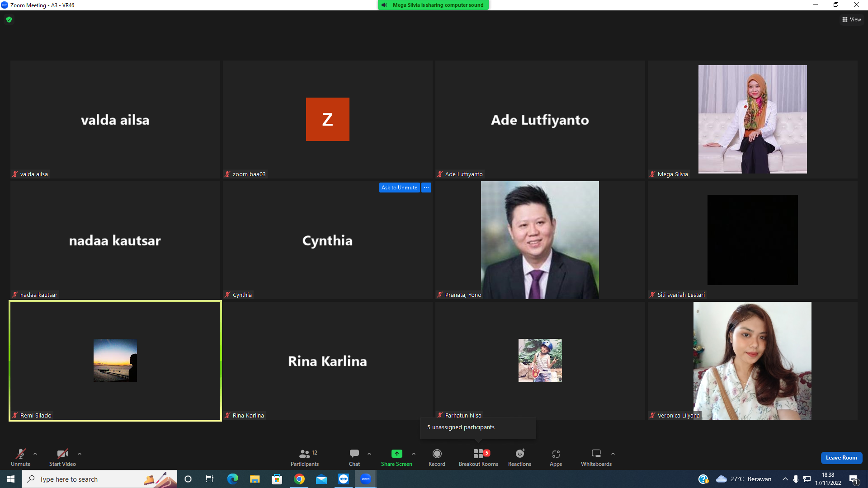Viewport: 868px width, 488px height.
Task: Expand video settings arrow beside Start Video
Action: pyautogui.click(x=80, y=454)
